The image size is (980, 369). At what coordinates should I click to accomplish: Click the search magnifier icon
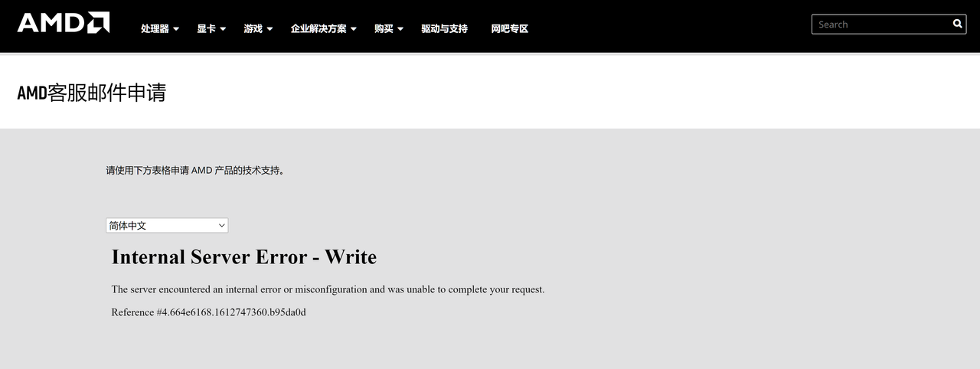point(957,24)
